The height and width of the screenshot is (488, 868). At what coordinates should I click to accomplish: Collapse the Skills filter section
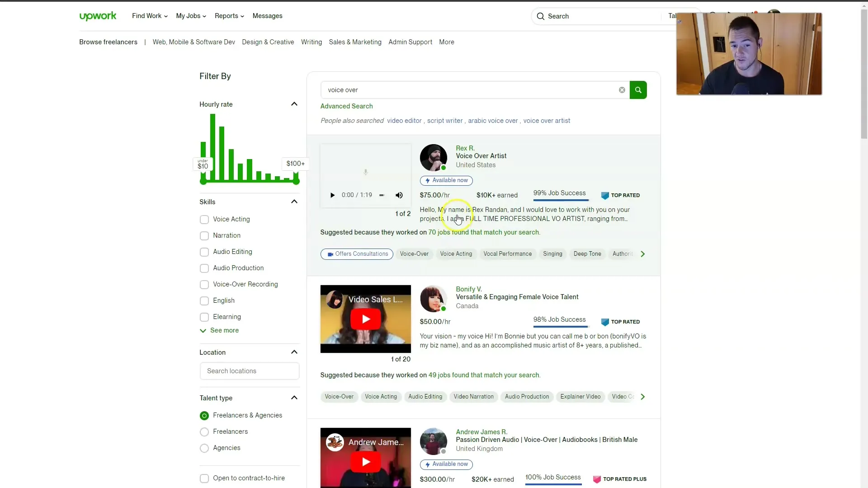coord(294,202)
